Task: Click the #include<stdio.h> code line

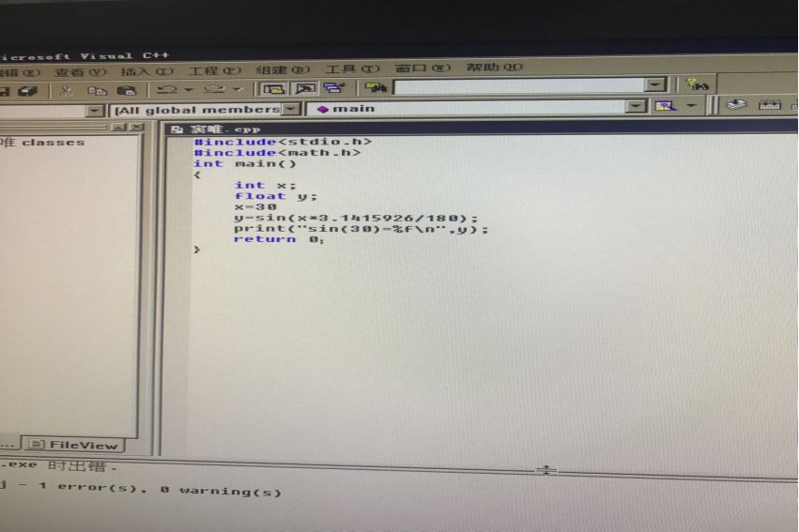Action: (x=283, y=142)
